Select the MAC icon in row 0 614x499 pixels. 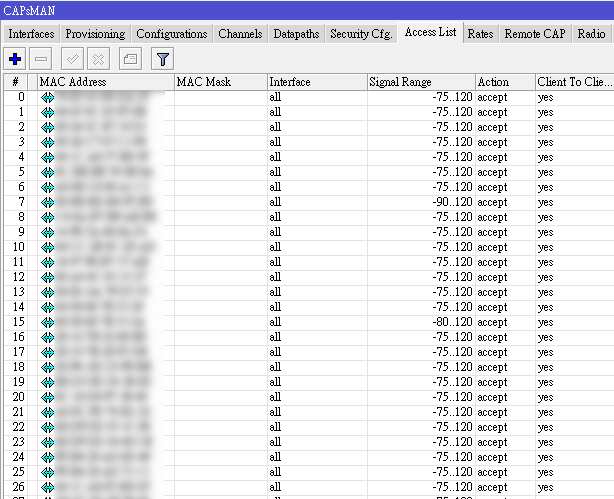click(x=48, y=97)
